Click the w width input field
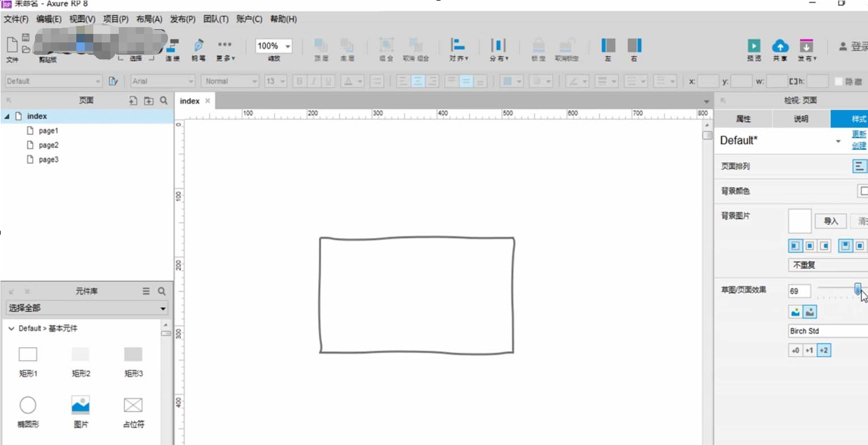Viewport: 868px width, 445px height. (x=777, y=81)
